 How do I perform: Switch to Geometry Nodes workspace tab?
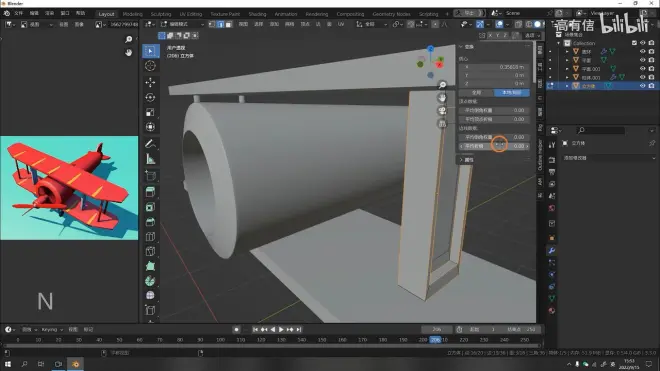[x=391, y=14]
